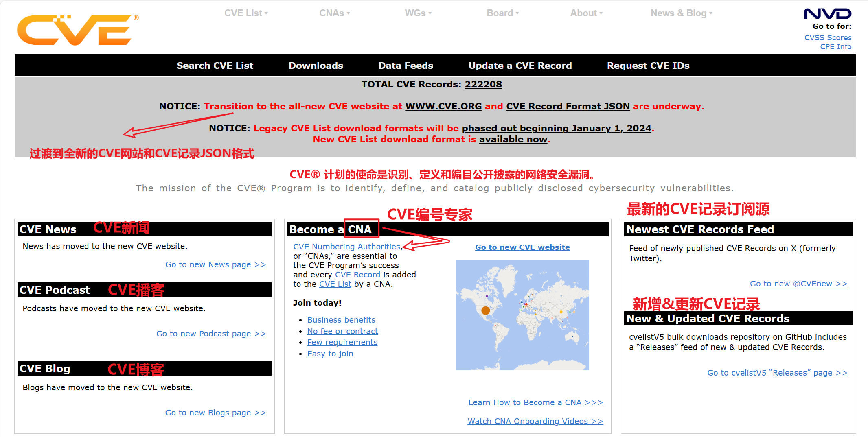The width and height of the screenshot is (868, 437).
Task: Open the CVSS Scores link
Action: pyautogui.click(x=828, y=37)
